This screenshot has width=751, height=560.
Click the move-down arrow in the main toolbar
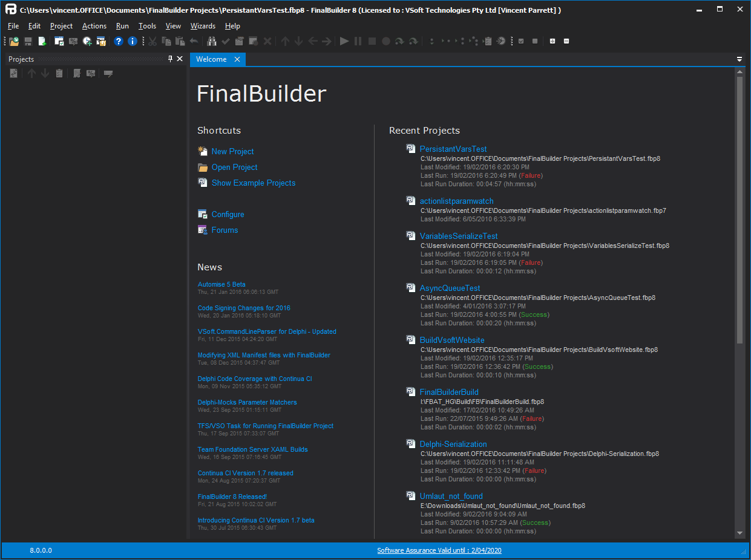click(x=299, y=41)
